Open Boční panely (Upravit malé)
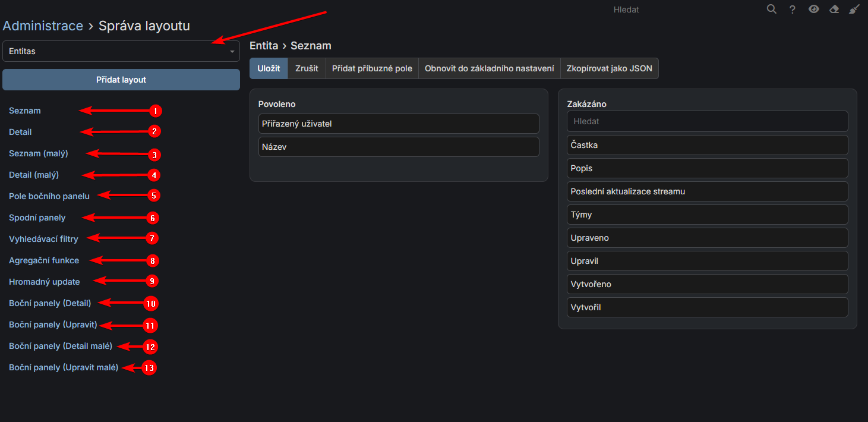The width and height of the screenshot is (868, 422). (x=64, y=367)
